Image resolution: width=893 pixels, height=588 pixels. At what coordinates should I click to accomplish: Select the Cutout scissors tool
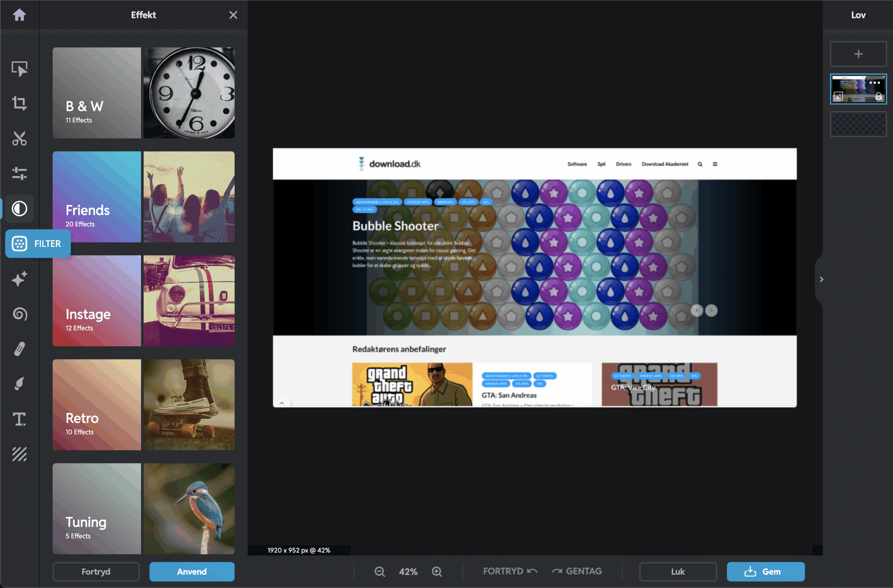coord(19,138)
